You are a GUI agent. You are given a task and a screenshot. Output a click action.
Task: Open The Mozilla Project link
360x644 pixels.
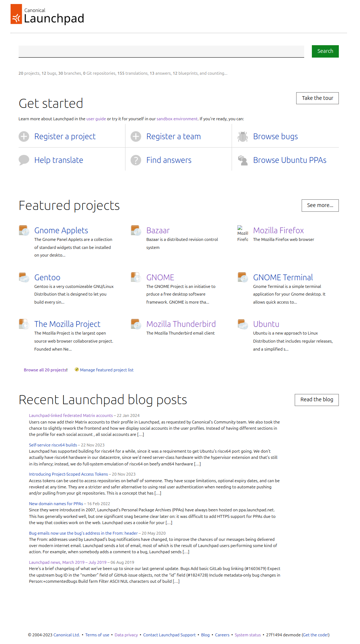(67, 324)
